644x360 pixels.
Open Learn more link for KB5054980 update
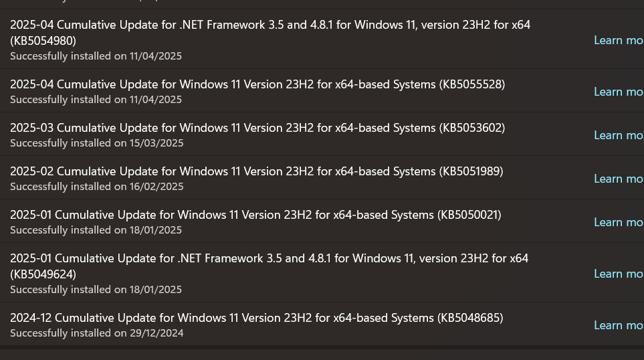[618, 40]
